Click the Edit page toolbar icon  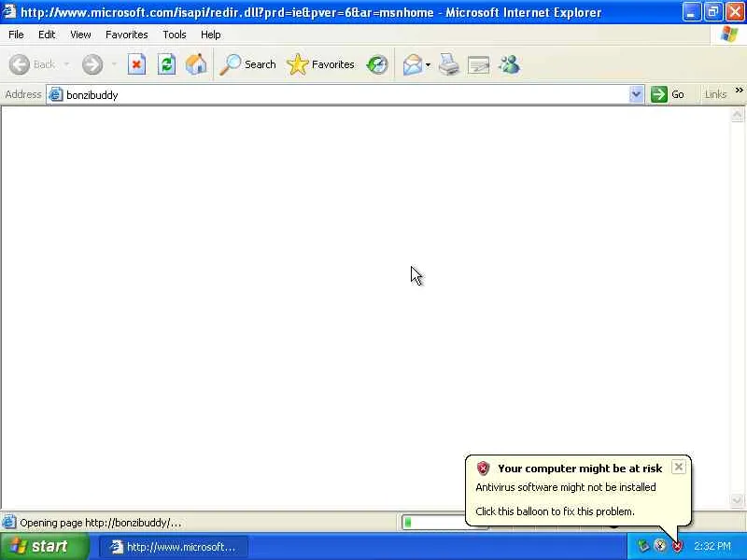pos(478,65)
